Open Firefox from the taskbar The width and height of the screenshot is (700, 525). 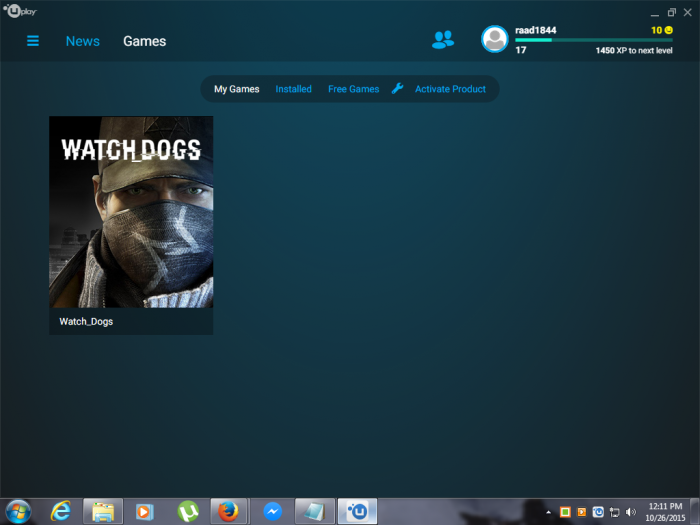tap(229, 512)
